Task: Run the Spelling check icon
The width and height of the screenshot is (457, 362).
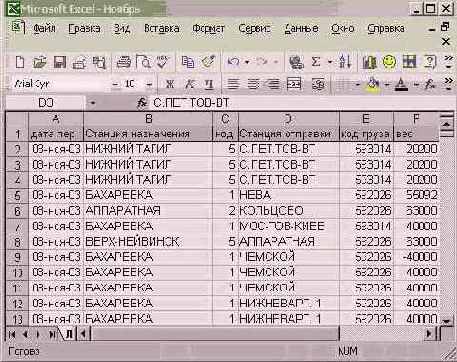Action: 163,62
